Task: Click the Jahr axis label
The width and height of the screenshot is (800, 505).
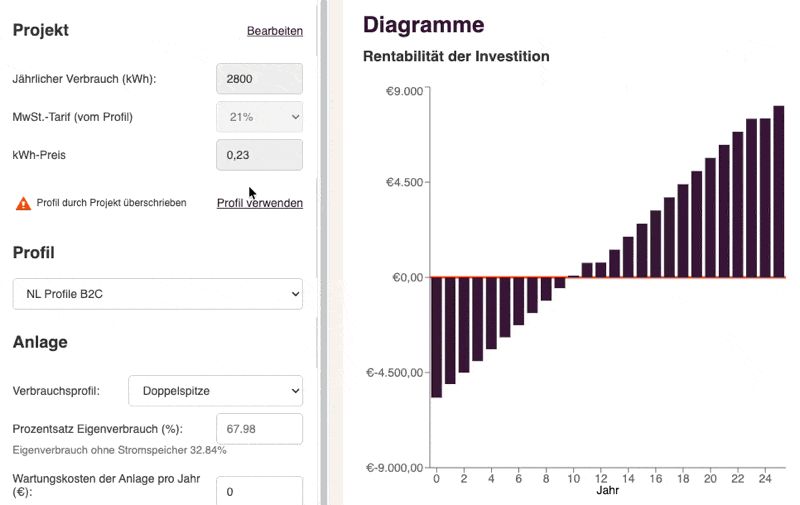Action: (607, 491)
